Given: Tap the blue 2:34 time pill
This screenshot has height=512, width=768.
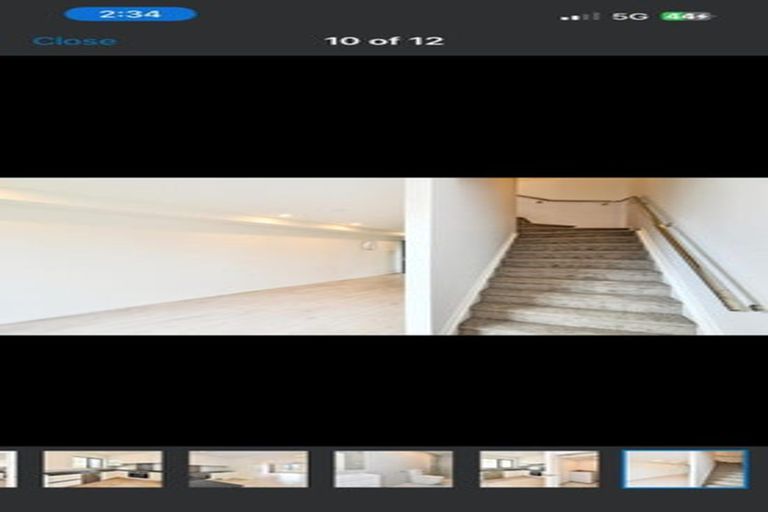Looking at the screenshot, I should click(131, 14).
